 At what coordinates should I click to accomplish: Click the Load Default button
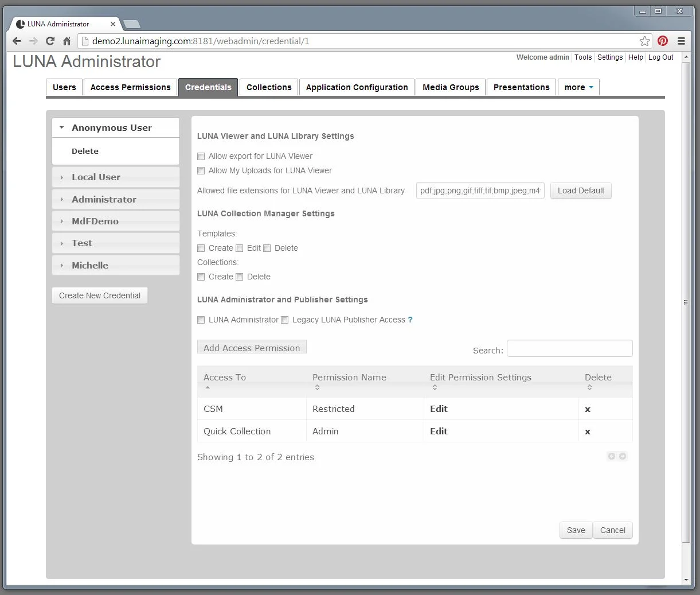[581, 190]
